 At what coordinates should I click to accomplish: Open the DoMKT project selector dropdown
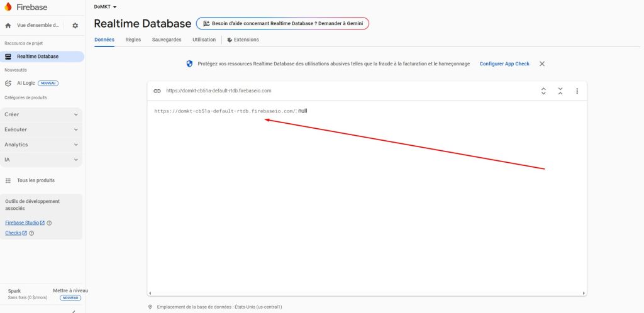105,7
